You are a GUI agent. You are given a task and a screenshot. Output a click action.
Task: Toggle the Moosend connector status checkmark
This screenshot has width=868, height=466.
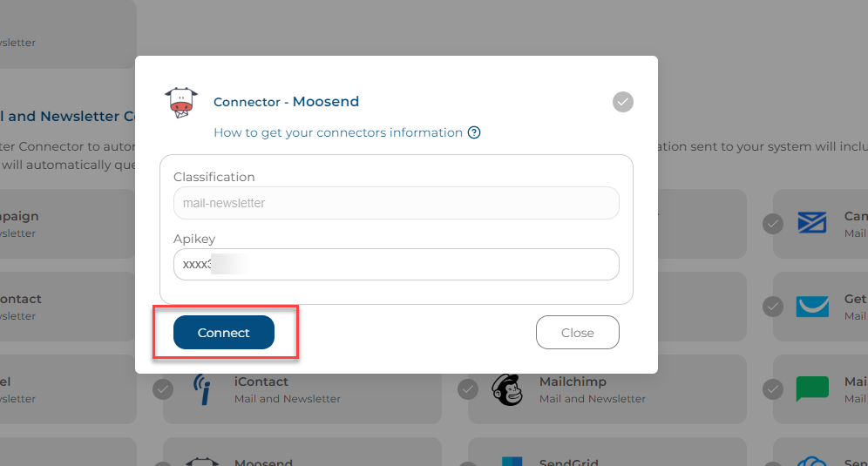(x=623, y=102)
